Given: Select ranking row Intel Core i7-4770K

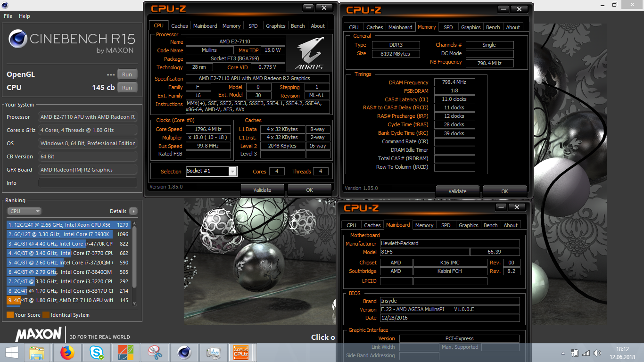Looking at the screenshot, I should point(69,244).
